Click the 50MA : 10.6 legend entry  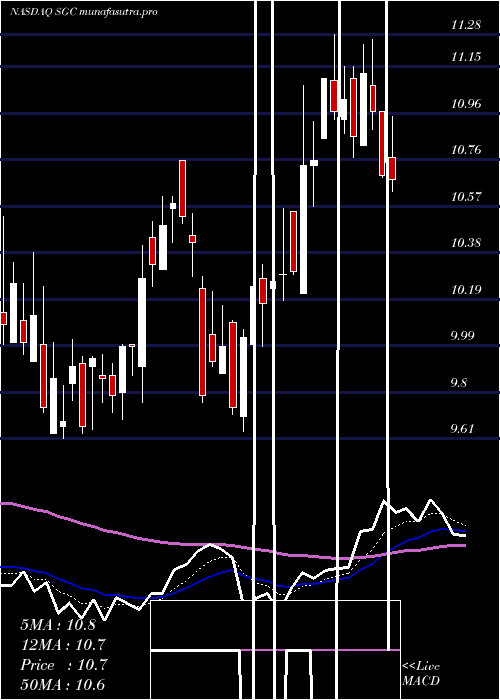(x=63, y=685)
